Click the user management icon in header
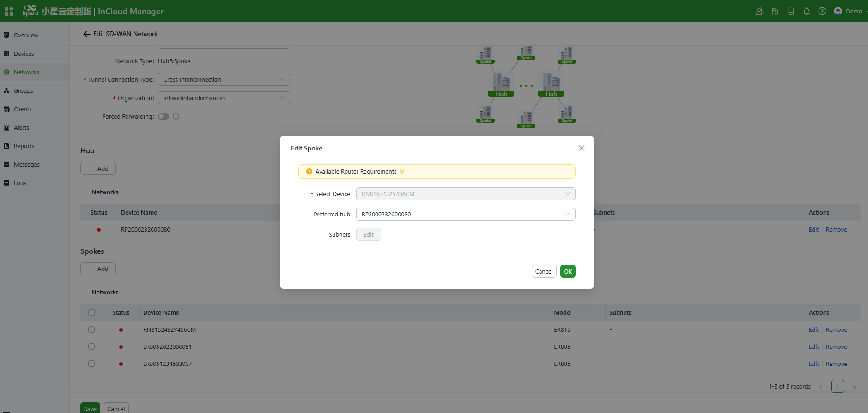The height and width of the screenshot is (413, 868). pyautogui.click(x=759, y=12)
